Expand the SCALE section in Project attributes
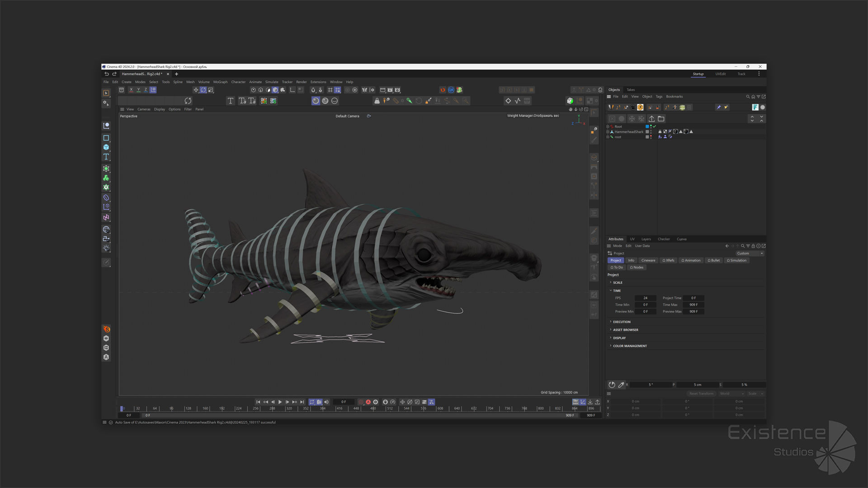Viewport: 868px width, 488px height. [x=610, y=282]
